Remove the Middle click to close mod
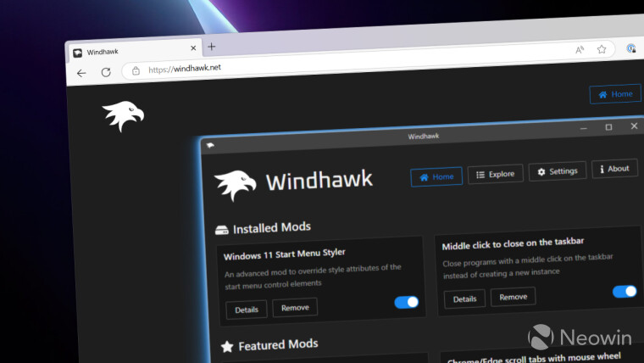This screenshot has width=644, height=363. (513, 296)
